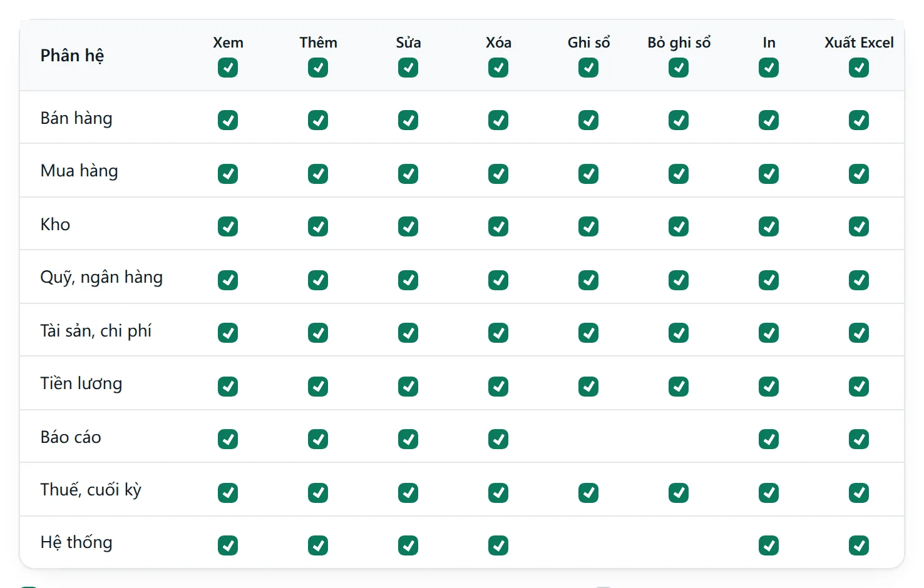Uncheck Xem permission for Hệ thống
The image size is (924, 588).
click(228, 545)
